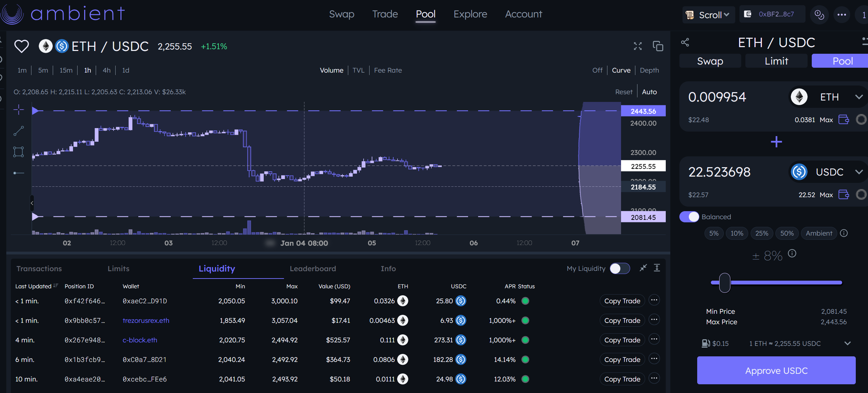
Task: Open options for position 0xa4eae20
Action: [x=654, y=379]
